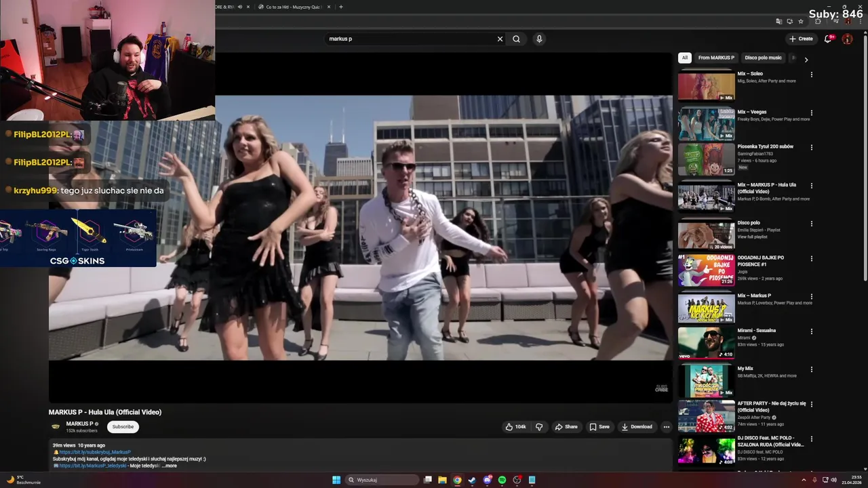
Task: Open the Google Translate icon in the address bar
Action: coord(779,21)
